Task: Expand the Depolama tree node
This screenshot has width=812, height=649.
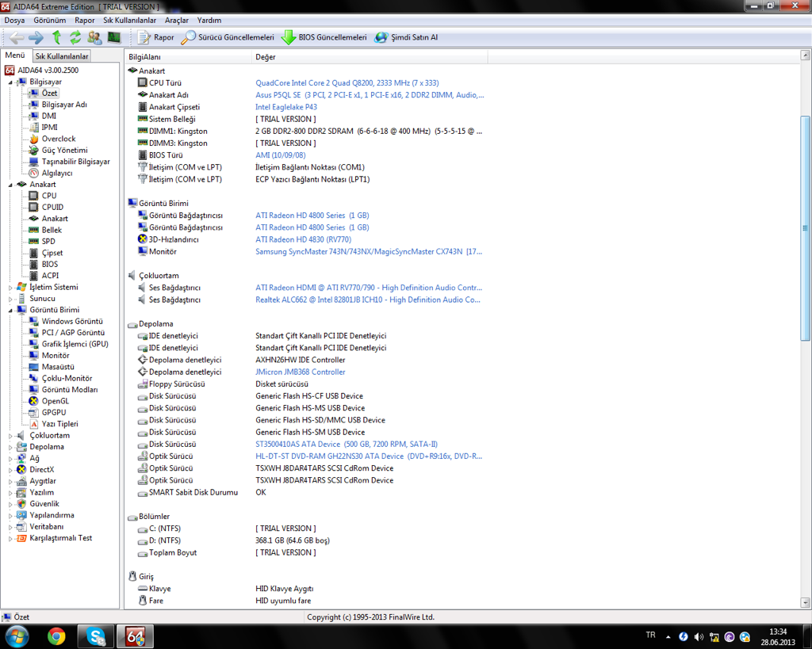Action: tap(10, 447)
